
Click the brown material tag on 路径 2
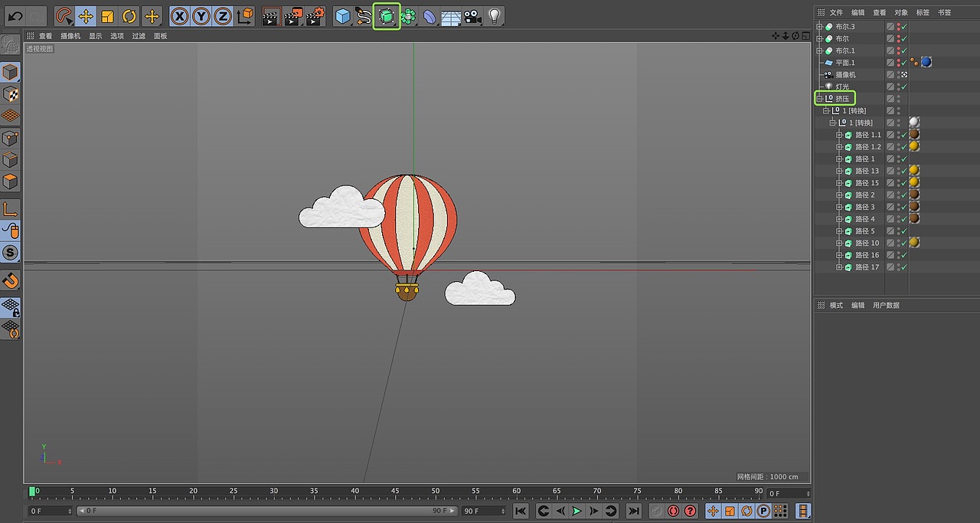coord(913,195)
